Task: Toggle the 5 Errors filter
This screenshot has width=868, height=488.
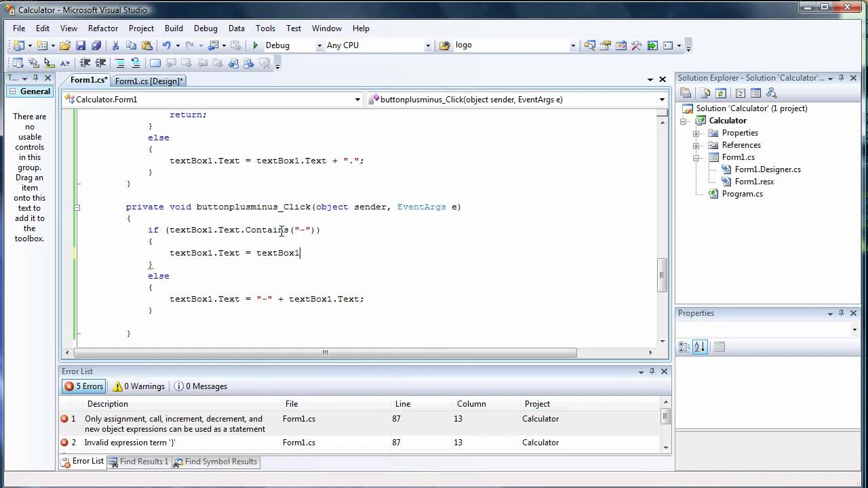Action: tap(84, 386)
